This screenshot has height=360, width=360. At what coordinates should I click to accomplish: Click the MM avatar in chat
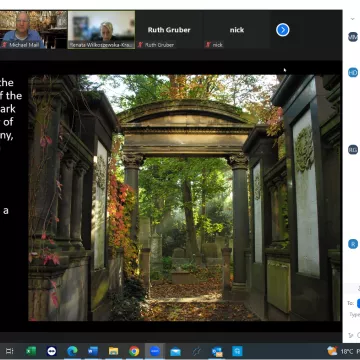(x=353, y=37)
